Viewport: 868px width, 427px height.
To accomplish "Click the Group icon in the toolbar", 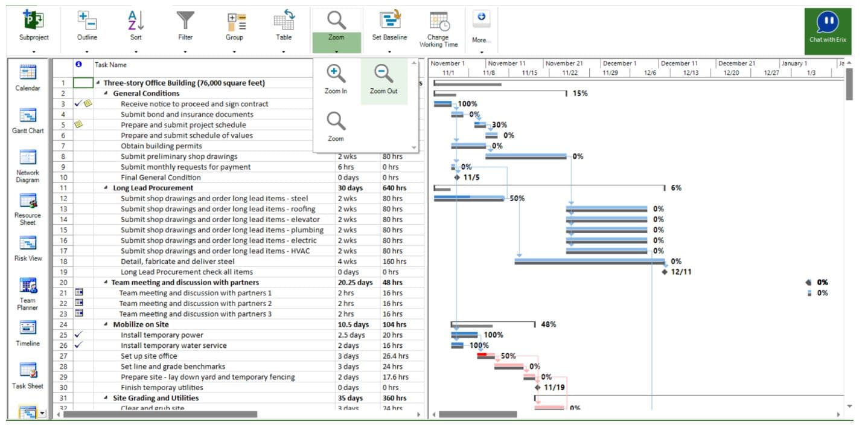I will click(x=235, y=24).
